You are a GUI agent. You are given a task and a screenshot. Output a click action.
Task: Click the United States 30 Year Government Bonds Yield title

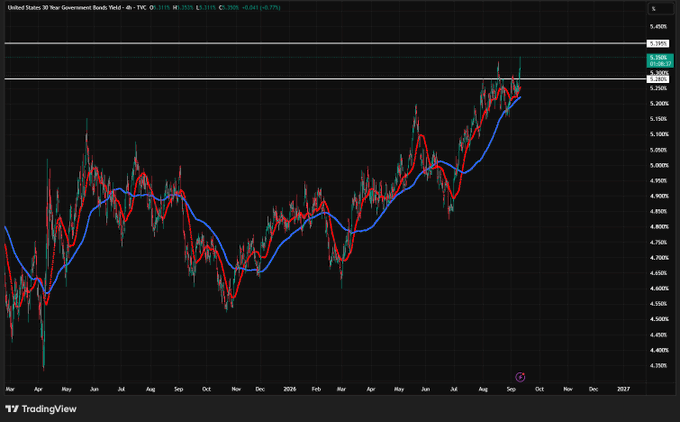click(64, 8)
